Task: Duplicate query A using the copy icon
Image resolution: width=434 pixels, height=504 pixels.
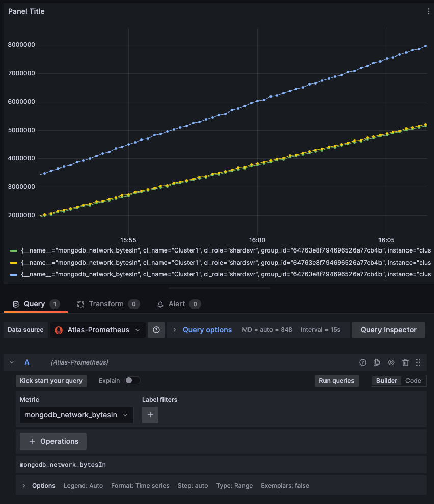Action: pos(376,362)
